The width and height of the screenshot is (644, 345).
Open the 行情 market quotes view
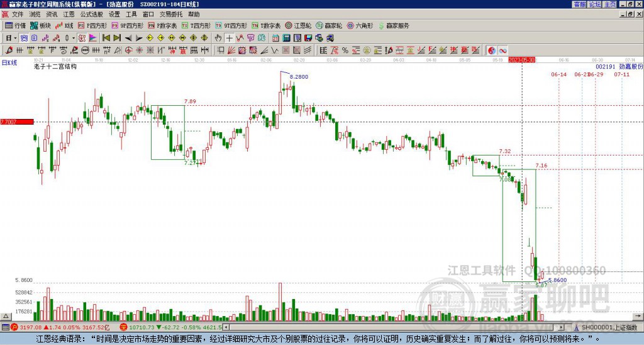[15, 25]
